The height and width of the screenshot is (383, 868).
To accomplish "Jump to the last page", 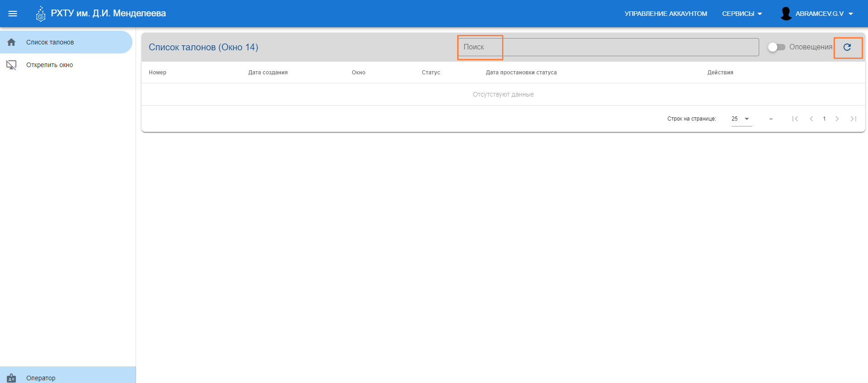I will point(853,119).
